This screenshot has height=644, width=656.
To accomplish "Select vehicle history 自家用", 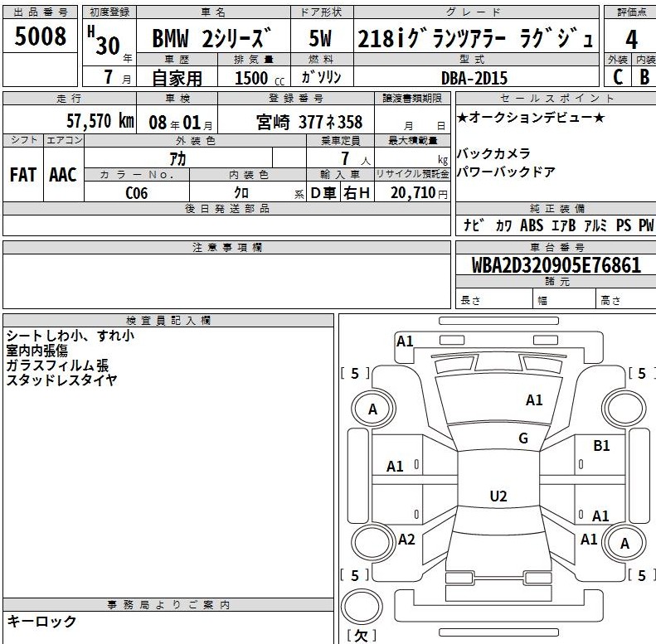I will tap(177, 78).
